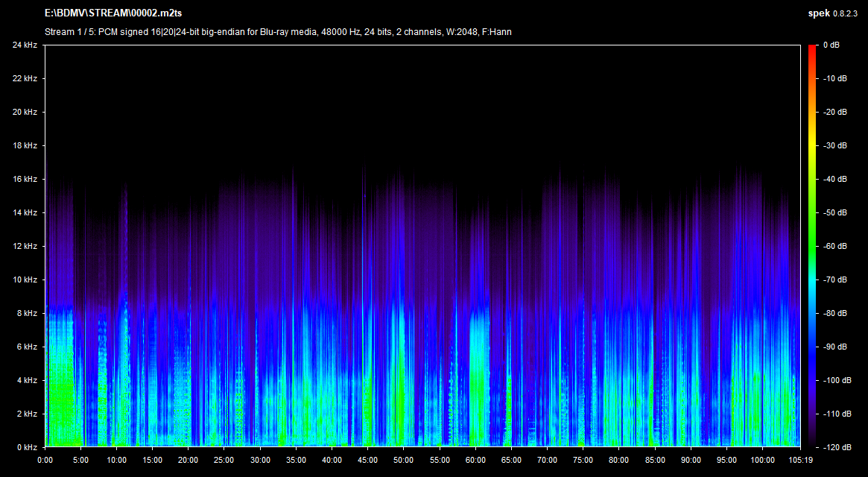
Task: Click the 20 kHz frequency axis label
Action: [x=25, y=113]
